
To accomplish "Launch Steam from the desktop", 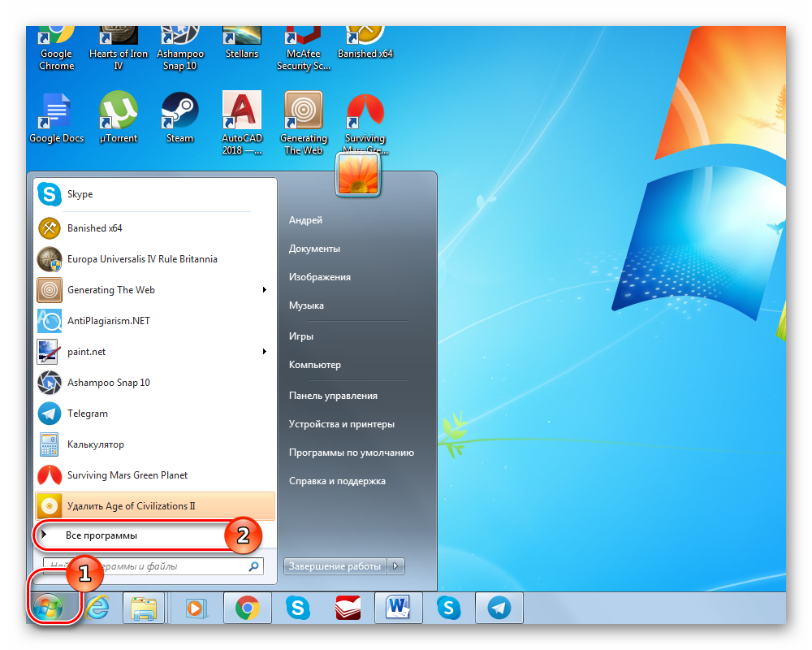I will (179, 112).
